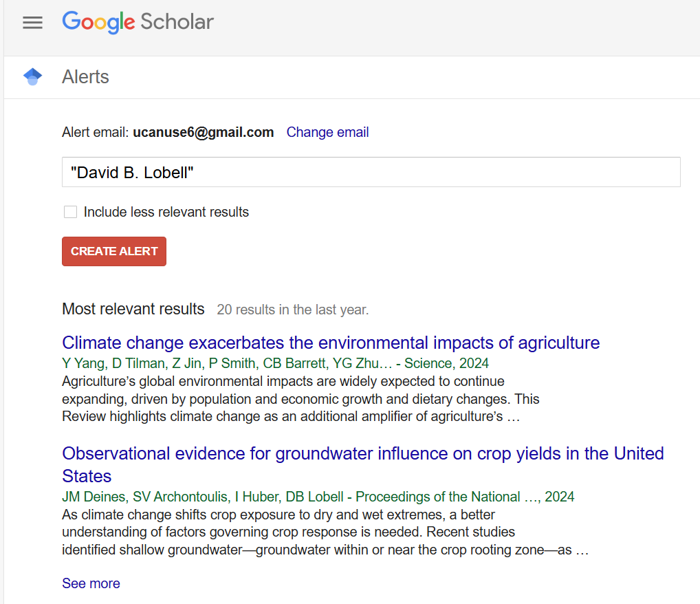700x604 pixels.
Task: Click the 20 results in the last year text
Action: [x=293, y=310]
